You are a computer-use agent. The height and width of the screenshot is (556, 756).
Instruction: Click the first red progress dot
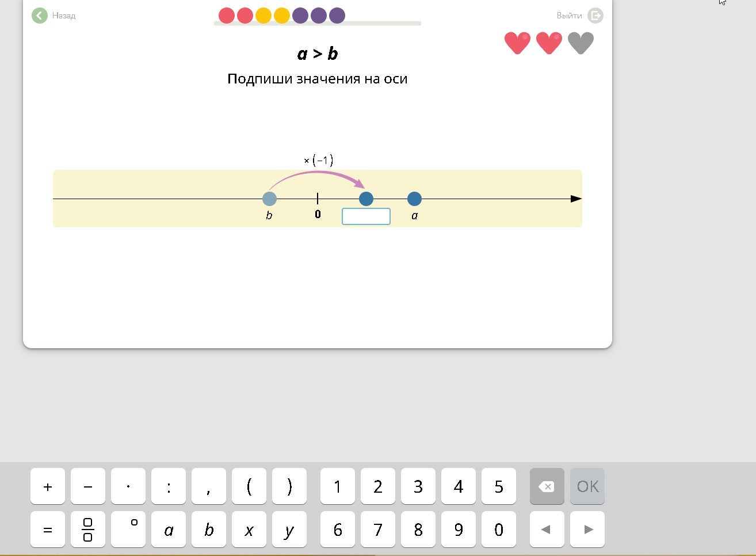227,16
